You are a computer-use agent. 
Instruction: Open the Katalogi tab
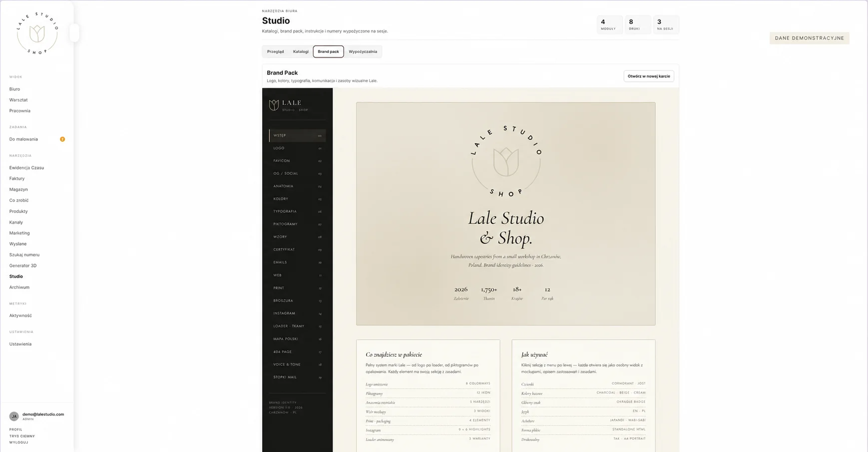pos(301,51)
